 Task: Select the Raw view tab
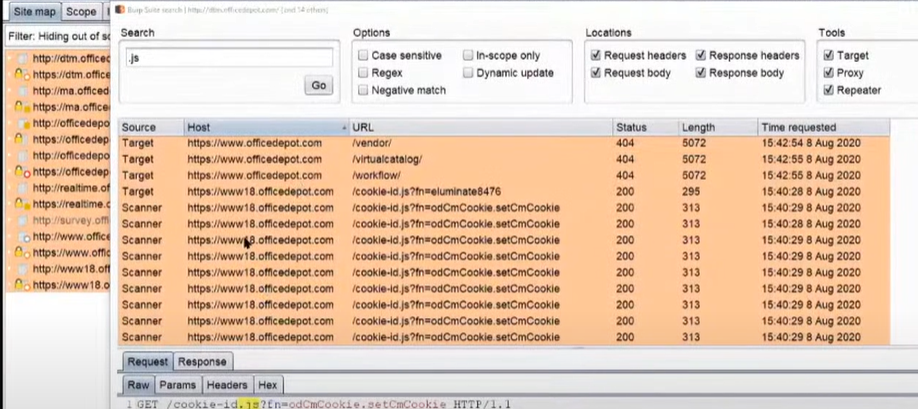tap(139, 384)
